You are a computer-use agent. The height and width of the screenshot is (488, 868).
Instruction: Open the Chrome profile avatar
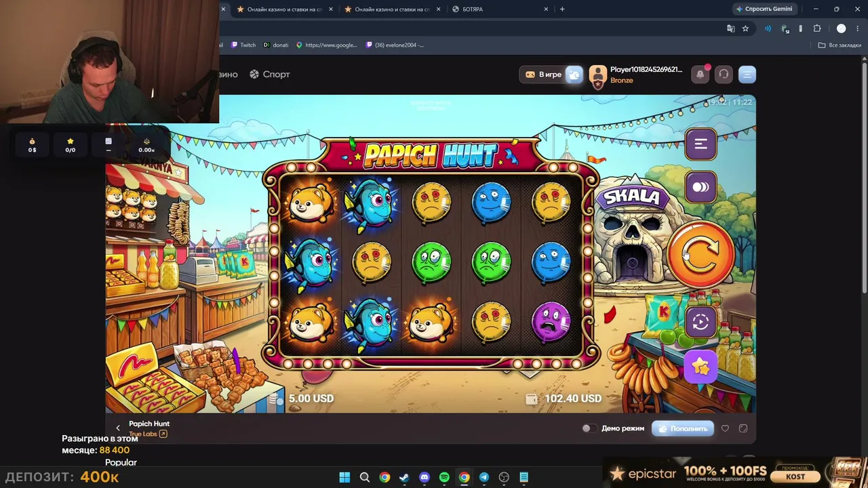point(842,28)
